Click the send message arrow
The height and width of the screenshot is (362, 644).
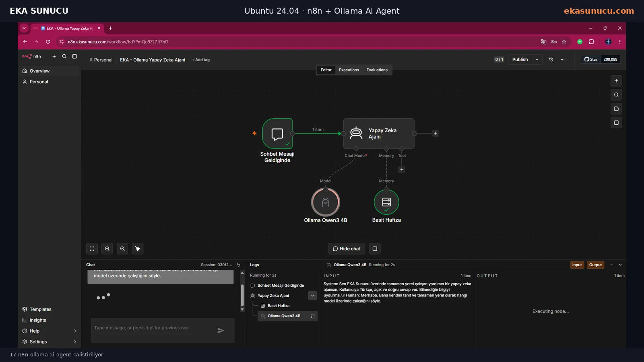[221, 331]
